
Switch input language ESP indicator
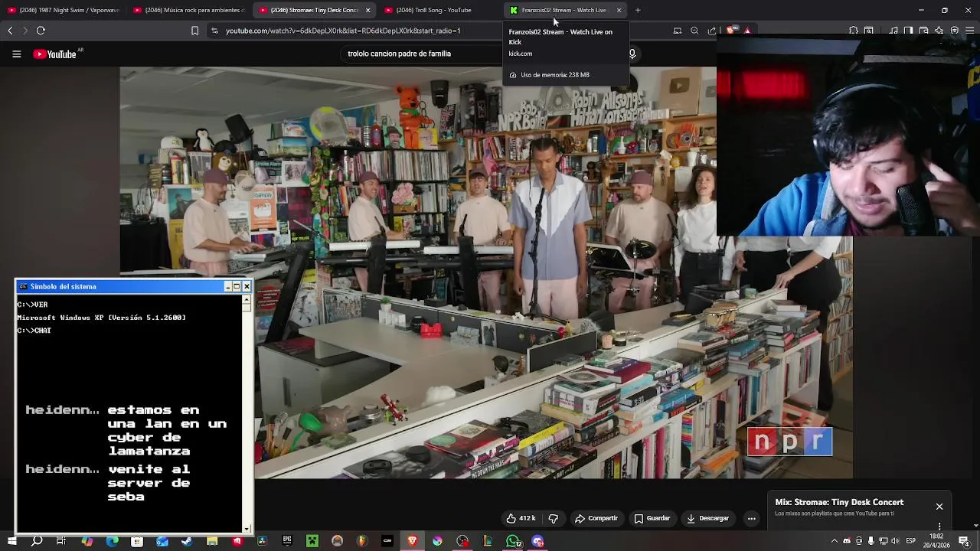911,541
